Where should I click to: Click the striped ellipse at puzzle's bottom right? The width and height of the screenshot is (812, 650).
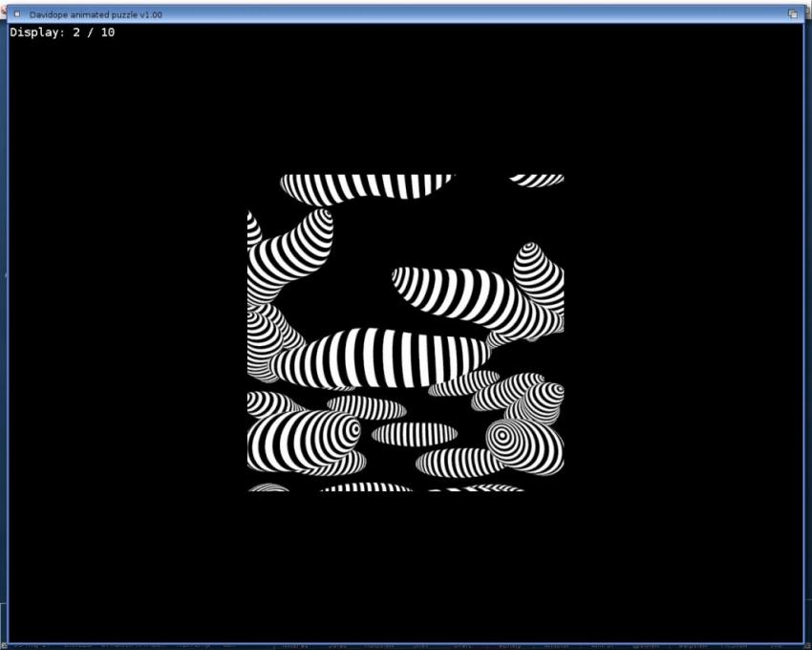459,463
